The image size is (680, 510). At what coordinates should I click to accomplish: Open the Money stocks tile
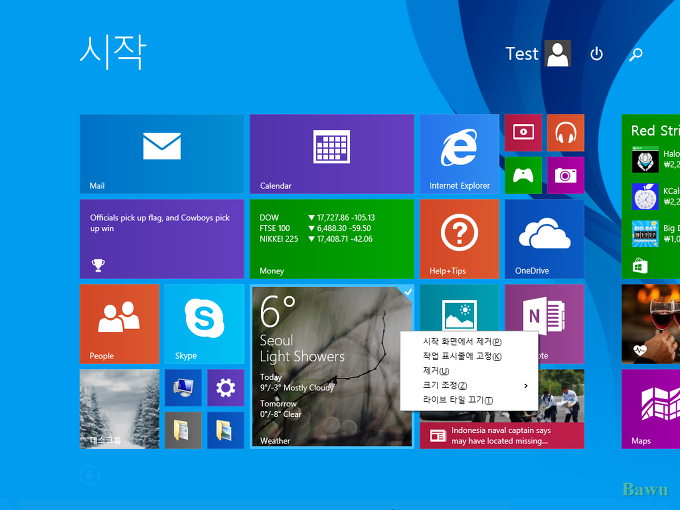click(332, 239)
